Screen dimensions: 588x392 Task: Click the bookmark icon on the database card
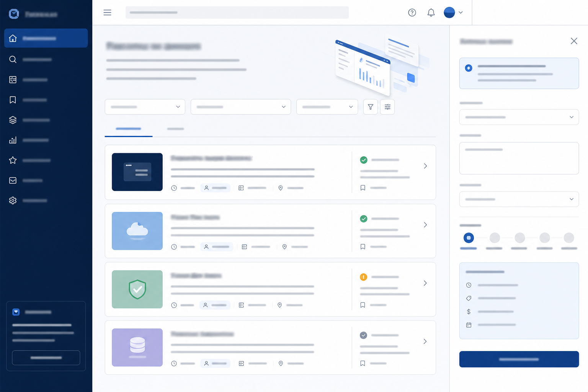point(363,363)
